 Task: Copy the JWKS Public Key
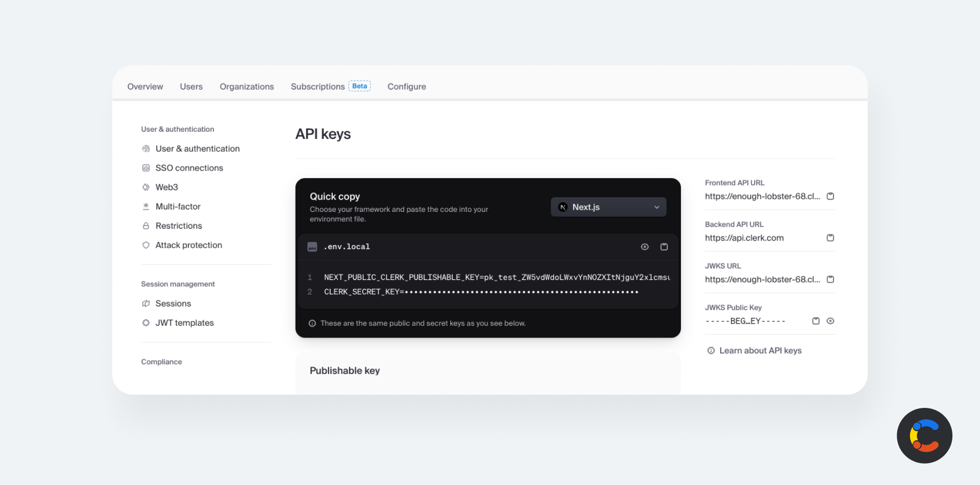816,321
